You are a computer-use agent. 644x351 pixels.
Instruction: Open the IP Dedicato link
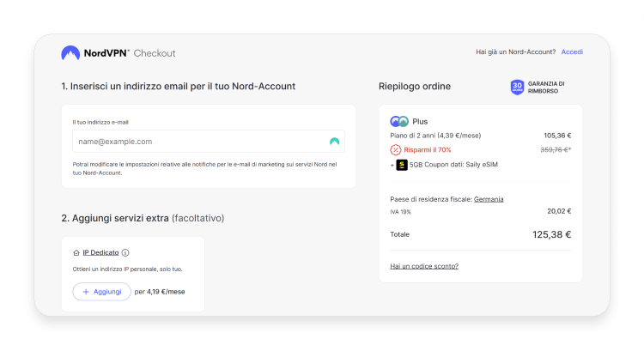(x=100, y=252)
